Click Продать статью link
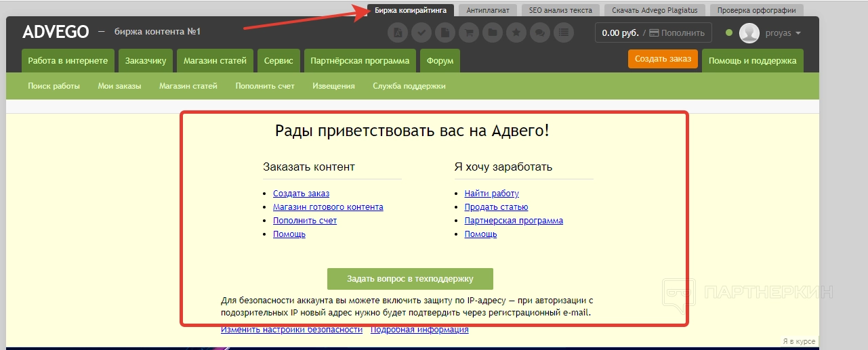The image size is (868, 350). pyautogui.click(x=497, y=207)
